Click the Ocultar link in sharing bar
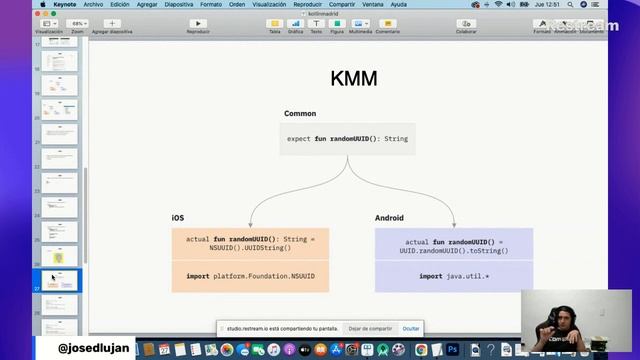This screenshot has height=360, width=640. pyautogui.click(x=411, y=329)
